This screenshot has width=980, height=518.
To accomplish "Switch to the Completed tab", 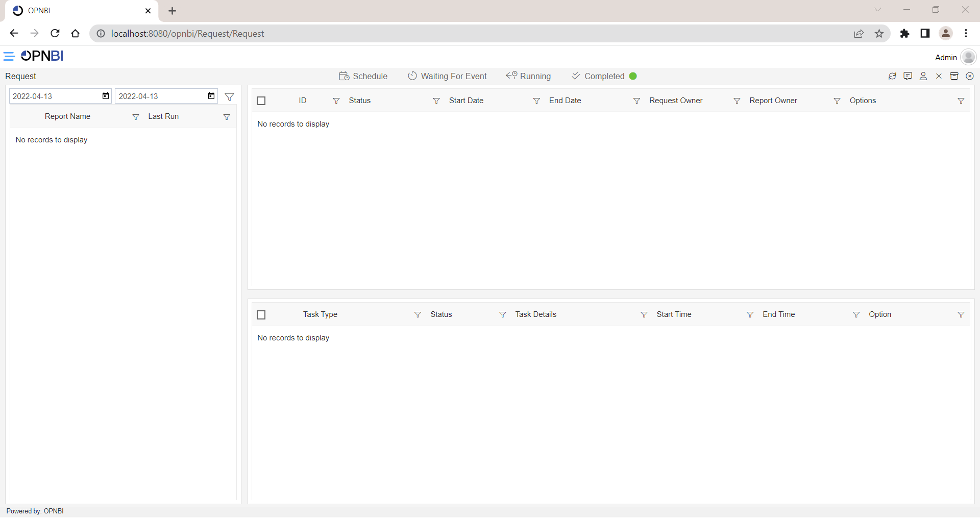I will coord(604,76).
